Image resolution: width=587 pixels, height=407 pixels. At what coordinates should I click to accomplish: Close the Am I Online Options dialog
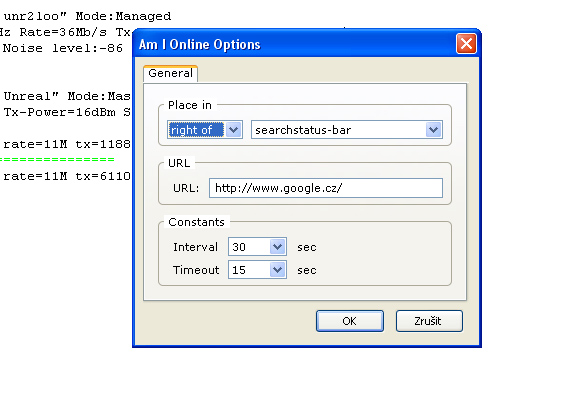click(x=466, y=43)
